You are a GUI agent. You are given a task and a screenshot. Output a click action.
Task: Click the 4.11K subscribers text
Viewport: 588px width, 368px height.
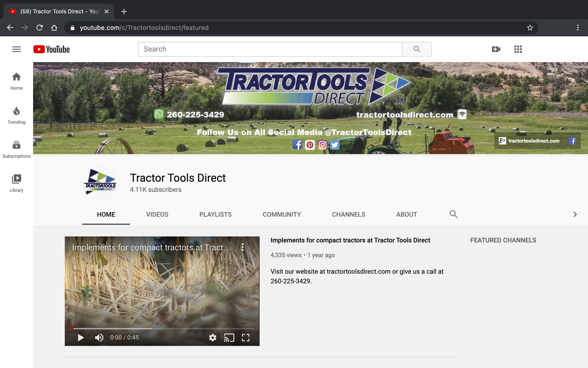[x=155, y=190]
